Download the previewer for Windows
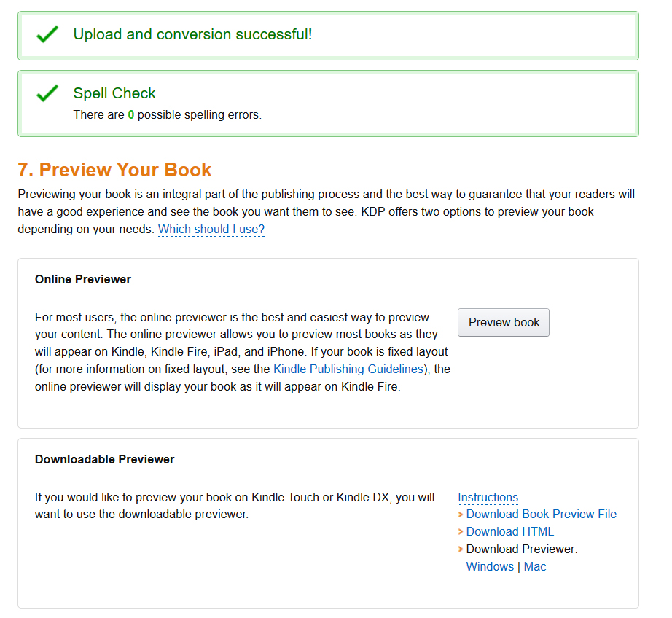 (490, 567)
